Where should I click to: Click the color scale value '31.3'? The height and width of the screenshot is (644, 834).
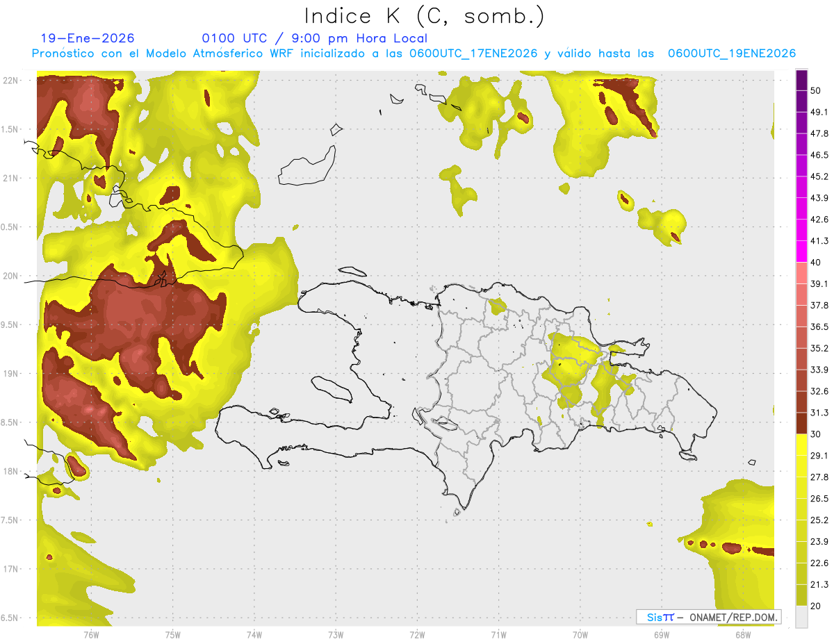[819, 413]
